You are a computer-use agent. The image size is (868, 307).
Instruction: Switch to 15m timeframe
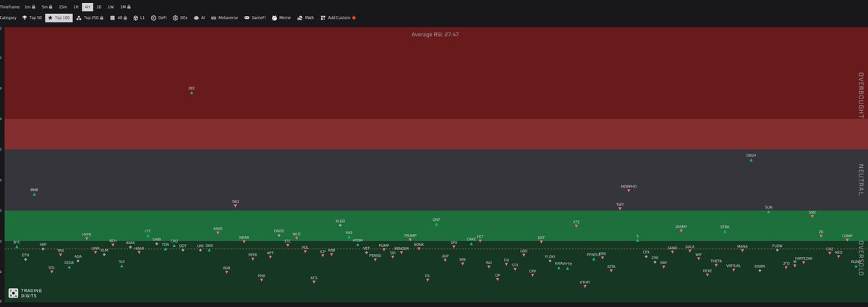(63, 7)
